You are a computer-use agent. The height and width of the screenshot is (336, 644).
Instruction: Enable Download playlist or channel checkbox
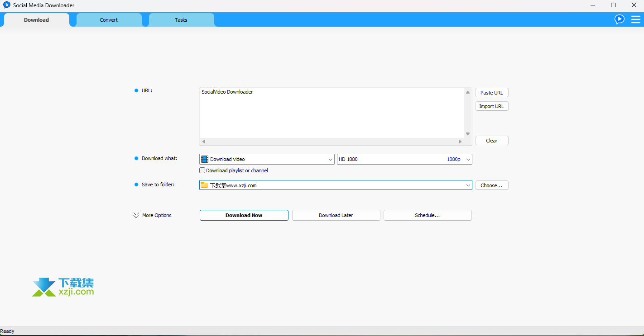(x=202, y=170)
